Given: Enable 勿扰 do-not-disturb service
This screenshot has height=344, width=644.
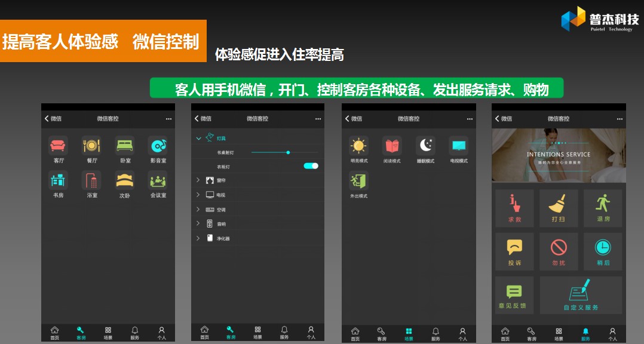Looking at the screenshot, I should click(558, 251).
